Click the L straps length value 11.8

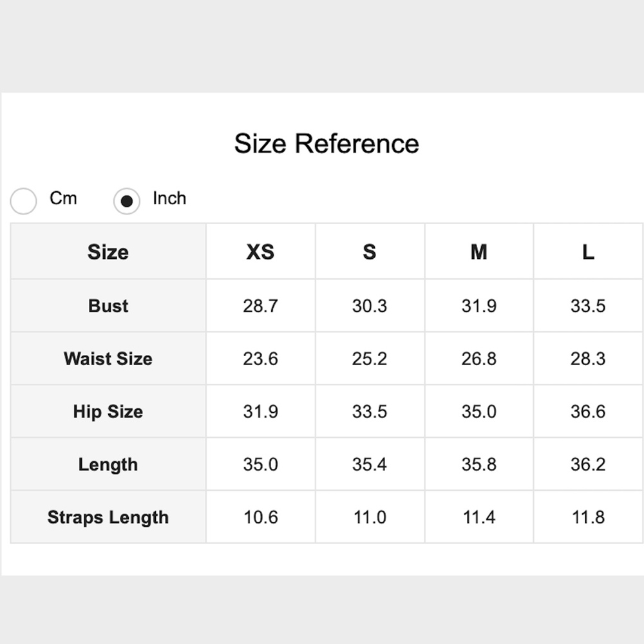point(588,517)
